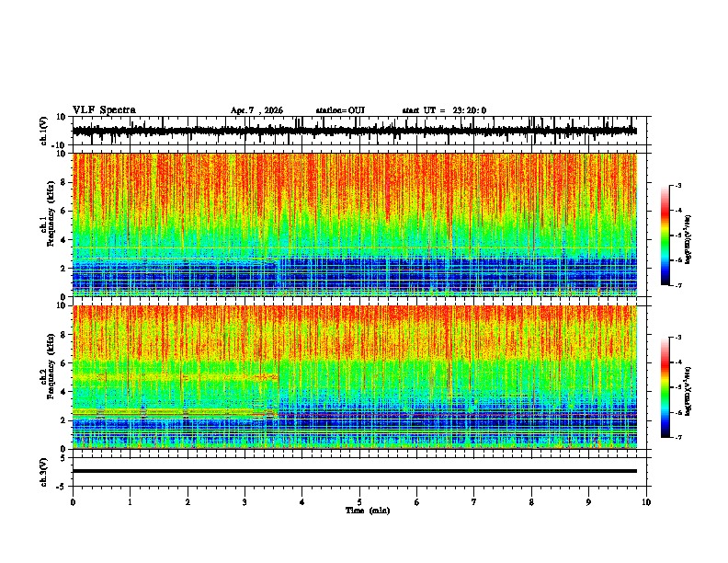Click the ch.2 yellow band near 5 kHz
The image size is (728, 563).
(x=176, y=377)
